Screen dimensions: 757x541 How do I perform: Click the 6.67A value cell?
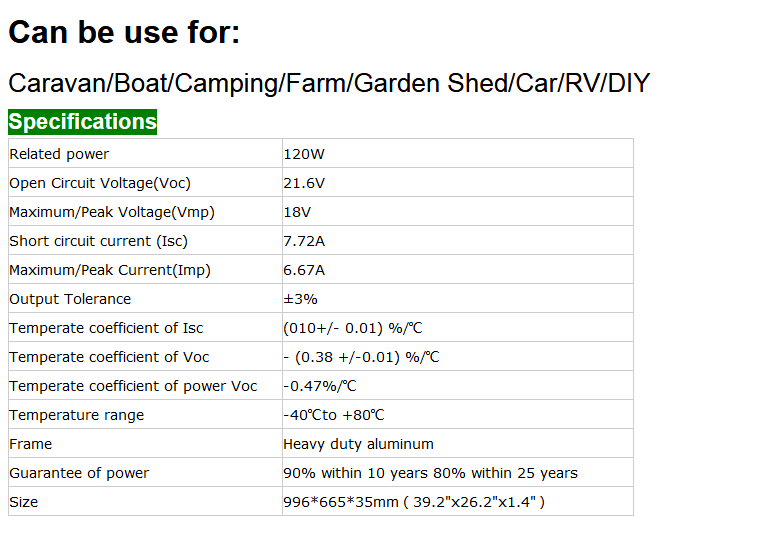click(304, 270)
